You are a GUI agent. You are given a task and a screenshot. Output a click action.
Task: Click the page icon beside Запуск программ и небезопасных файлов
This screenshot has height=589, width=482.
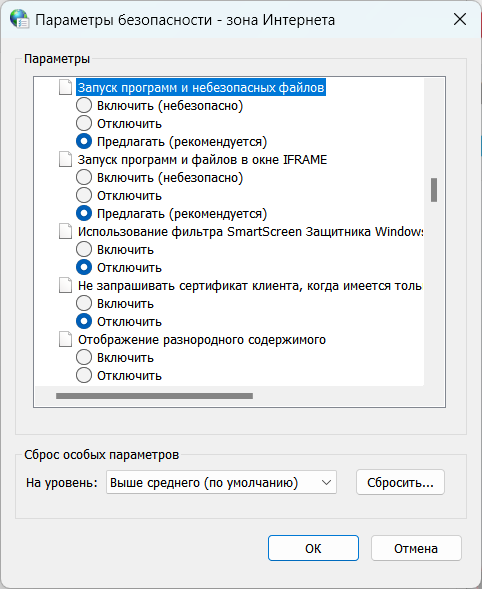click(x=65, y=87)
